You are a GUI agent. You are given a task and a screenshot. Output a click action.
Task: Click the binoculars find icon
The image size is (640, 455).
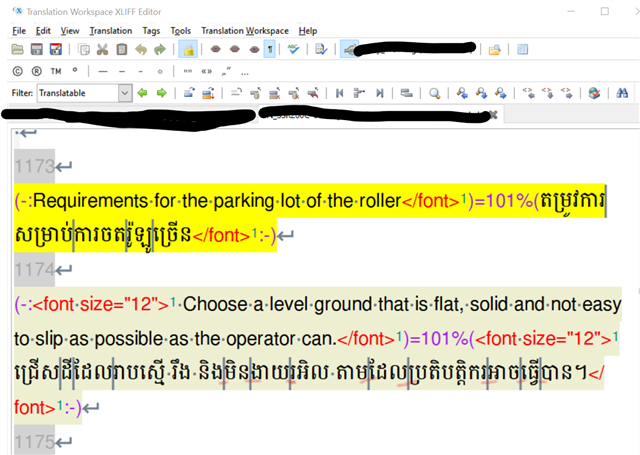click(x=622, y=93)
